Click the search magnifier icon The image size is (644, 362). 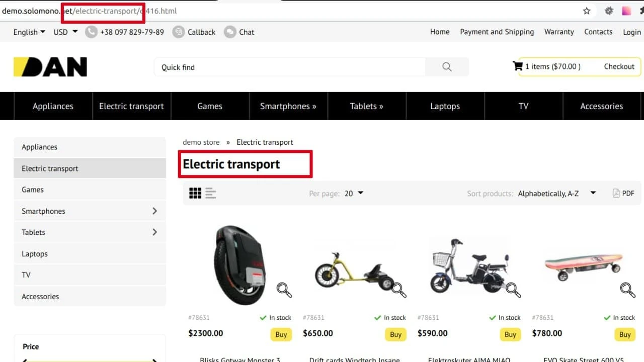coord(447,67)
